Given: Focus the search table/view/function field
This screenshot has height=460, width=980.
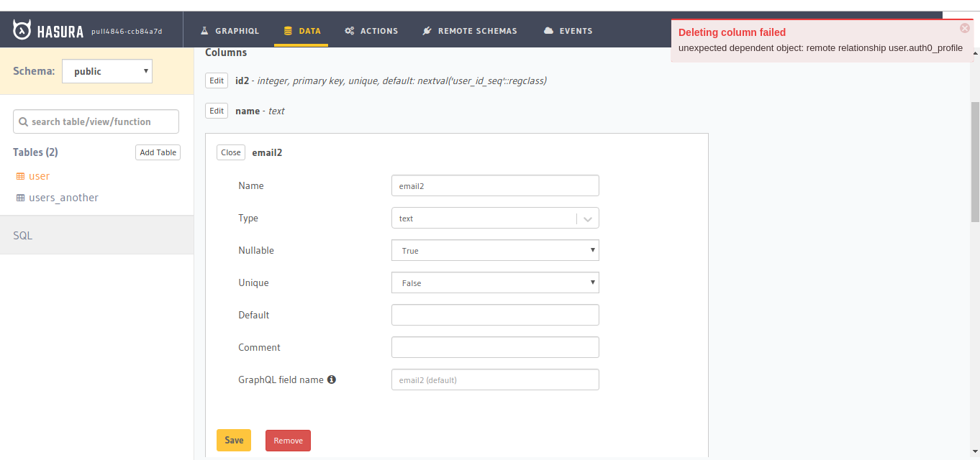Looking at the screenshot, I should pyautogui.click(x=96, y=121).
